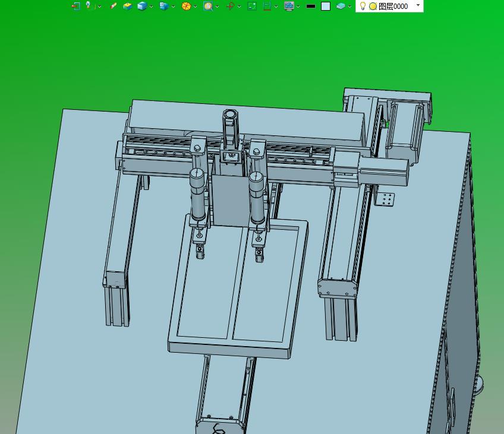Click the green square selection icon

(251, 6)
